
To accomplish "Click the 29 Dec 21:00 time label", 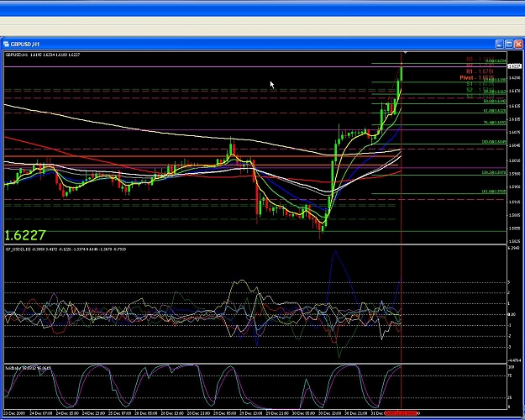I will click(277, 413).
